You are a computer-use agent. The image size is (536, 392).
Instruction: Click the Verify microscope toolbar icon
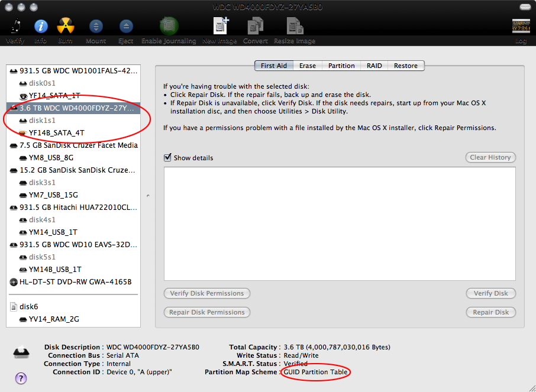click(15, 27)
